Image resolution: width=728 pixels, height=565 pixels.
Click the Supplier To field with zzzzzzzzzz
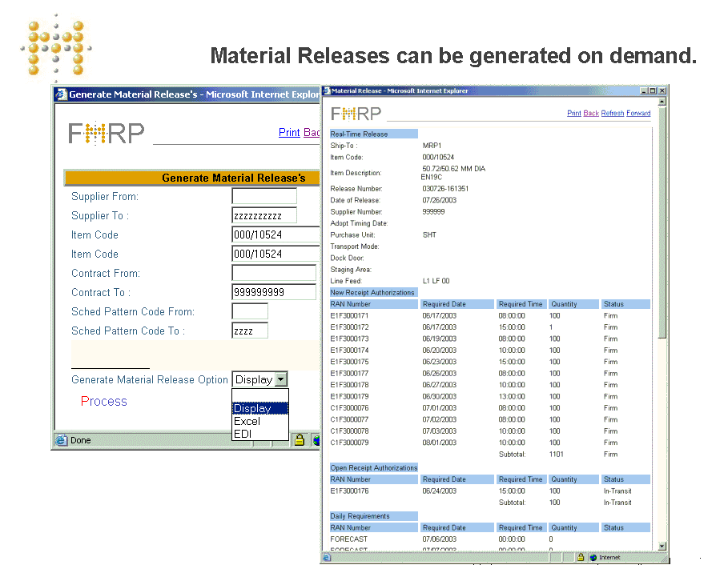[x=264, y=215]
